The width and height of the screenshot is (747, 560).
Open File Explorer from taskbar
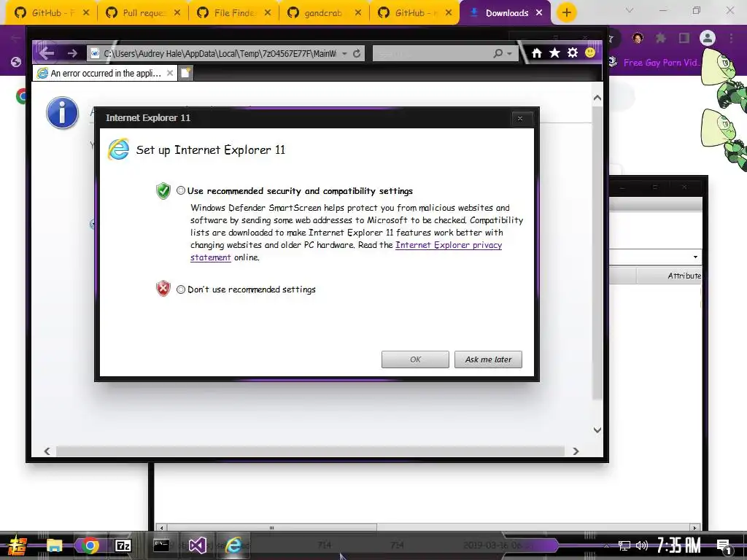click(x=54, y=545)
